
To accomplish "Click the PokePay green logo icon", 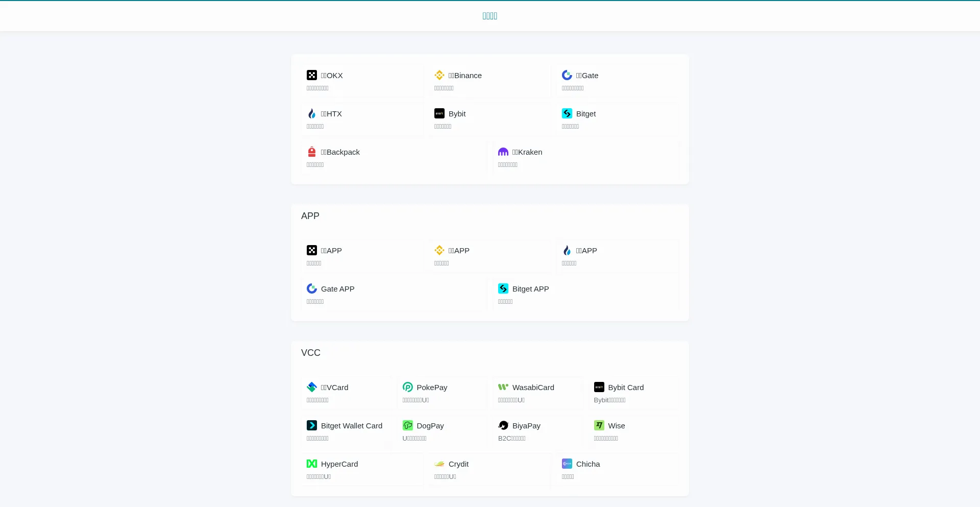I will [407, 387].
